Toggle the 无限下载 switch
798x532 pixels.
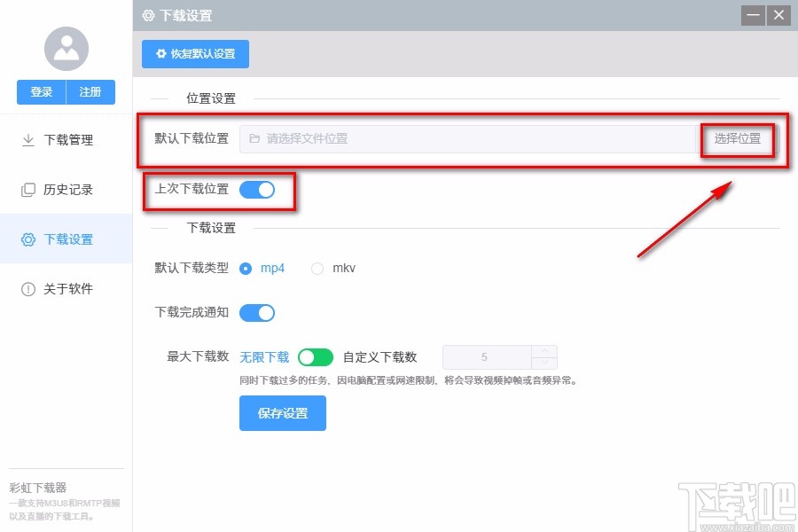click(315, 356)
